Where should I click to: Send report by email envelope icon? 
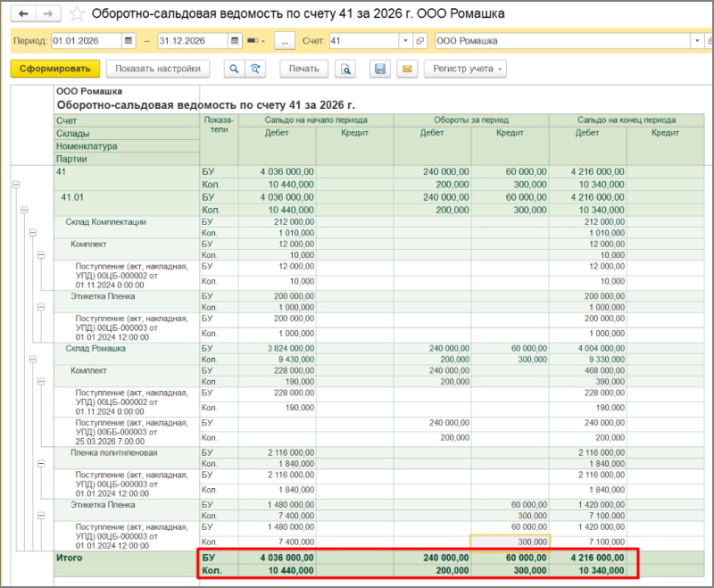pos(406,69)
